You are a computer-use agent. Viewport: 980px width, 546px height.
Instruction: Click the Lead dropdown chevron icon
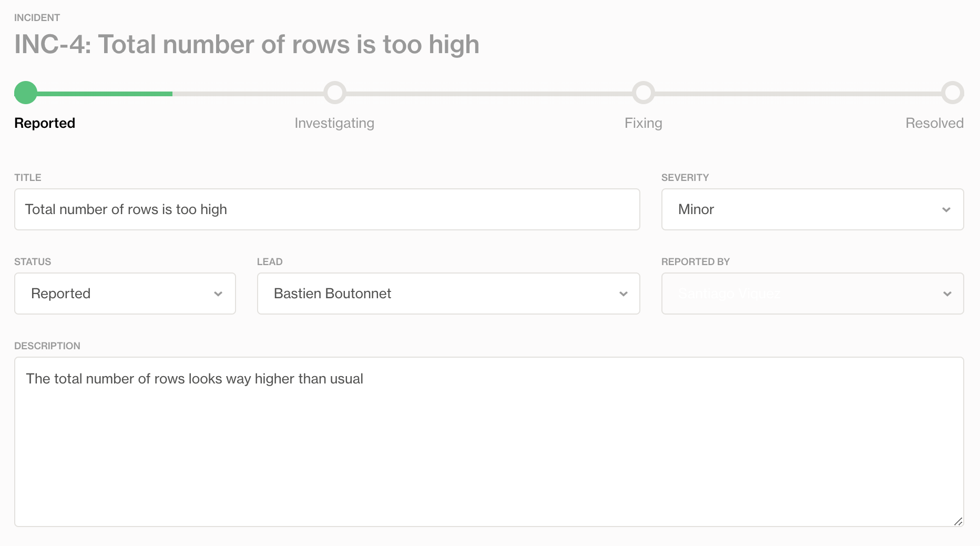point(624,294)
